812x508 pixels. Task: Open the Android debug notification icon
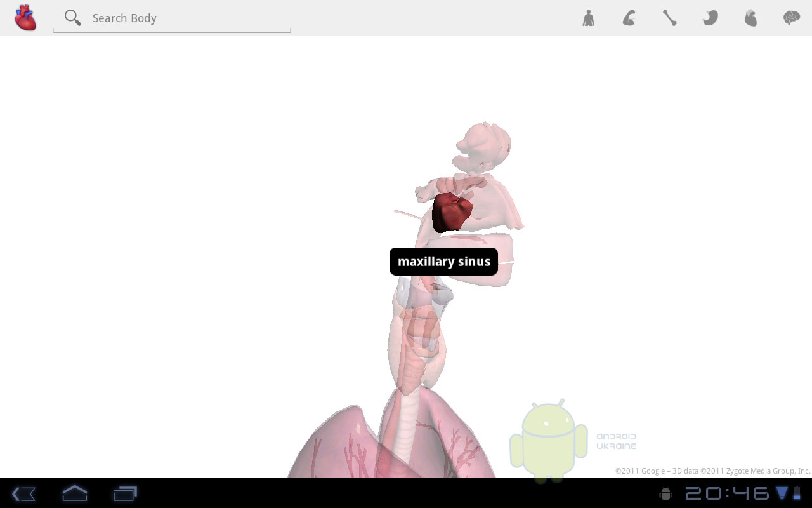[665, 493]
